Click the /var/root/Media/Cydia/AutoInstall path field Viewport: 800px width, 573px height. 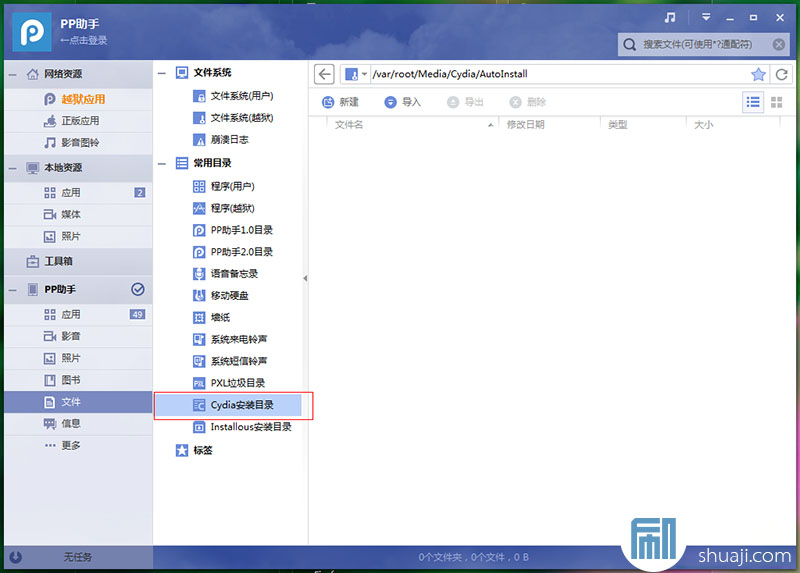[x=559, y=74]
